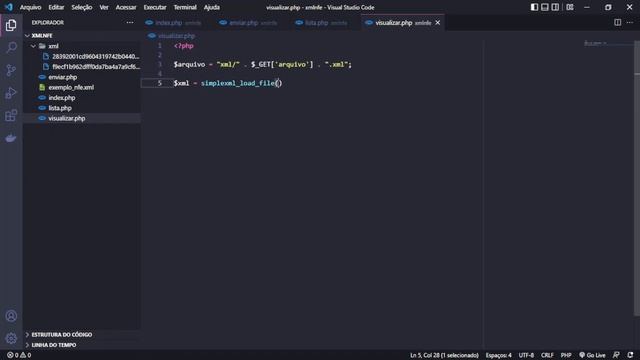Open editor more actions ellipsis
The image size is (640, 360).
(630, 22)
